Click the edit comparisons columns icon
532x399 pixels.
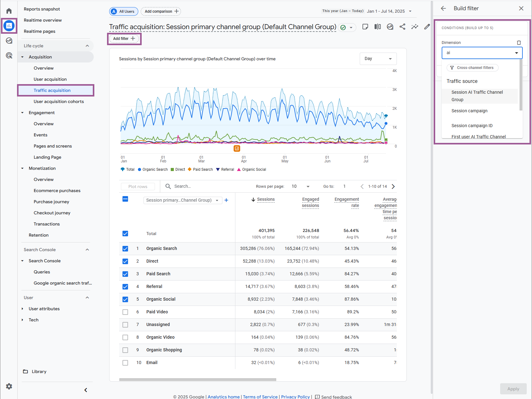378,27
